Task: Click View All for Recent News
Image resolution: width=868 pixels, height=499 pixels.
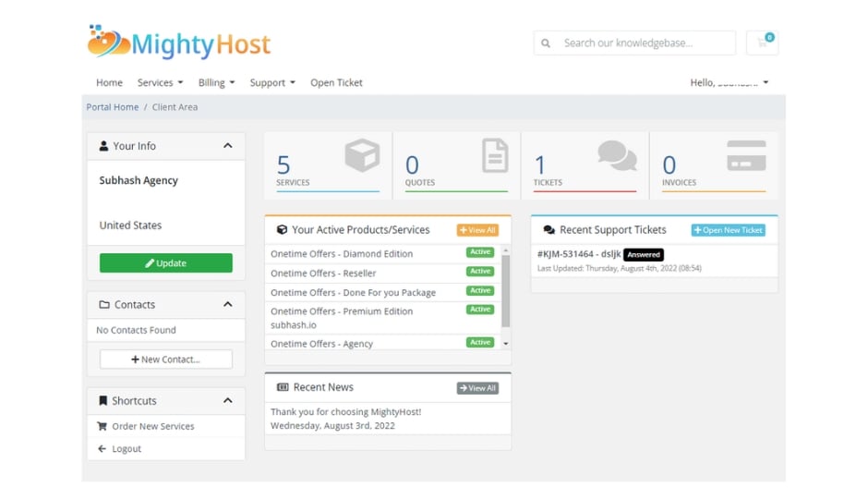Action: pyautogui.click(x=477, y=388)
